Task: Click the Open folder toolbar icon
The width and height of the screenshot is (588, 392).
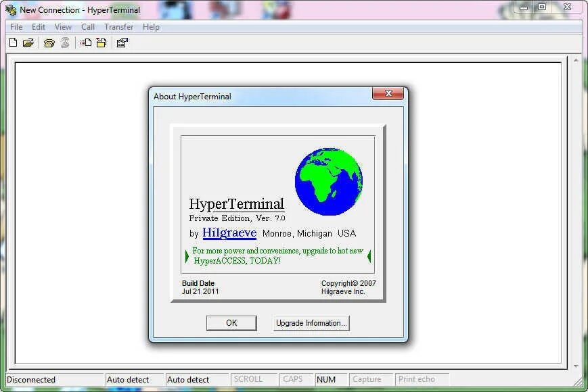Action: coord(28,43)
